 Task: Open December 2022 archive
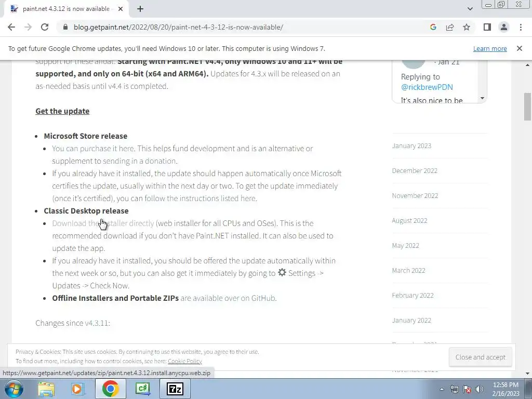coord(415,170)
